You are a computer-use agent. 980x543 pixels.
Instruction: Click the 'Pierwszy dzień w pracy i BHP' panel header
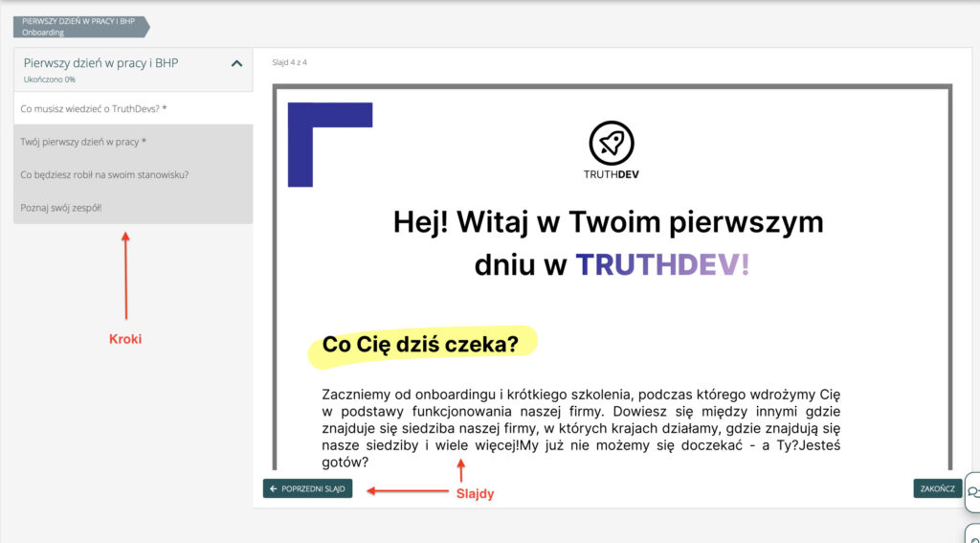(x=101, y=63)
